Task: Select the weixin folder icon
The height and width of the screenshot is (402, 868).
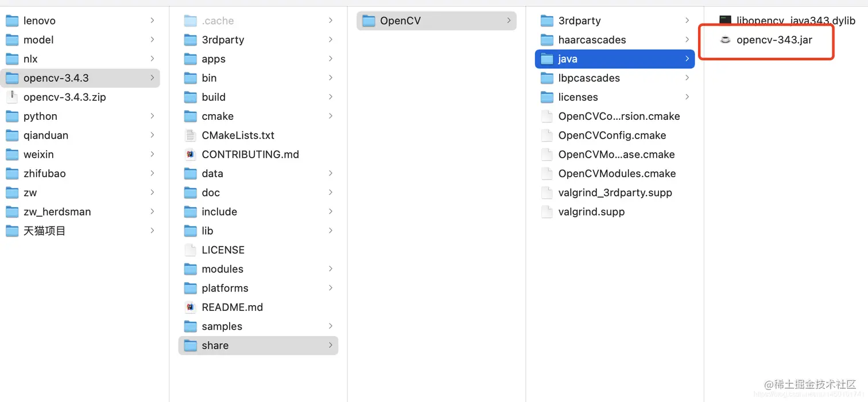Action: (12, 154)
